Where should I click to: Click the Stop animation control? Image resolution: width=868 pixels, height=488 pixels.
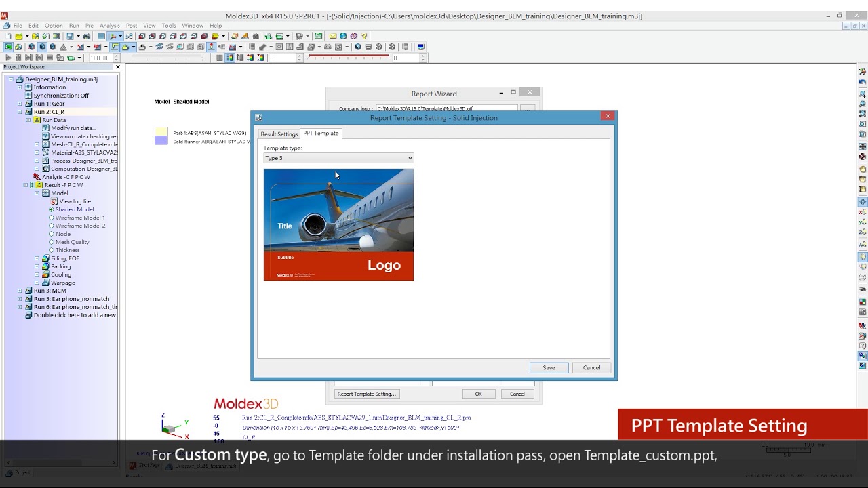pos(50,58)
